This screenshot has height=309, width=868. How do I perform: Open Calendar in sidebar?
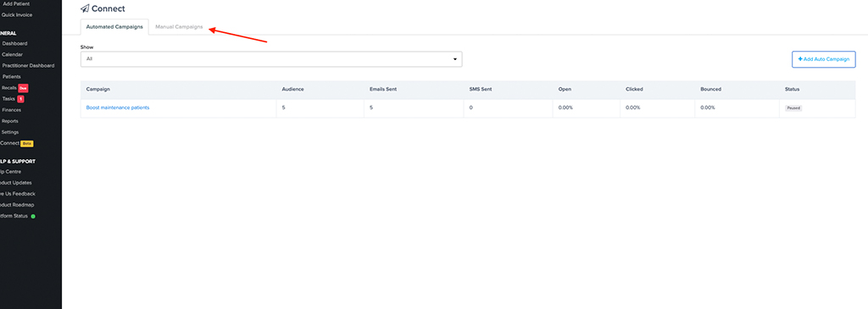(x=12, y=54)
